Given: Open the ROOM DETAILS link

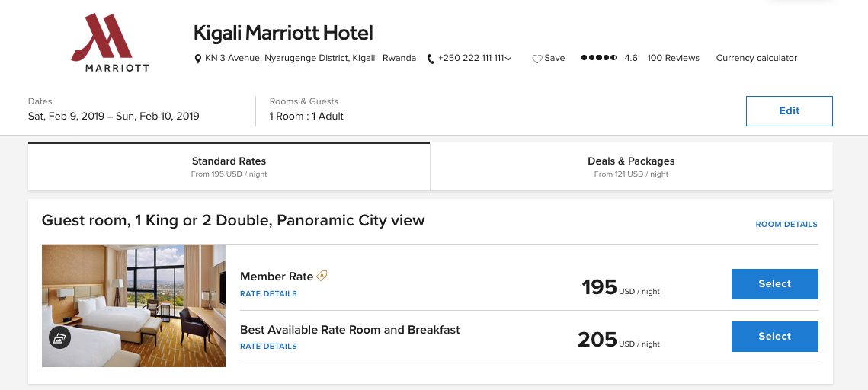Looking at the screenshot, I should [x=786, y=225].
